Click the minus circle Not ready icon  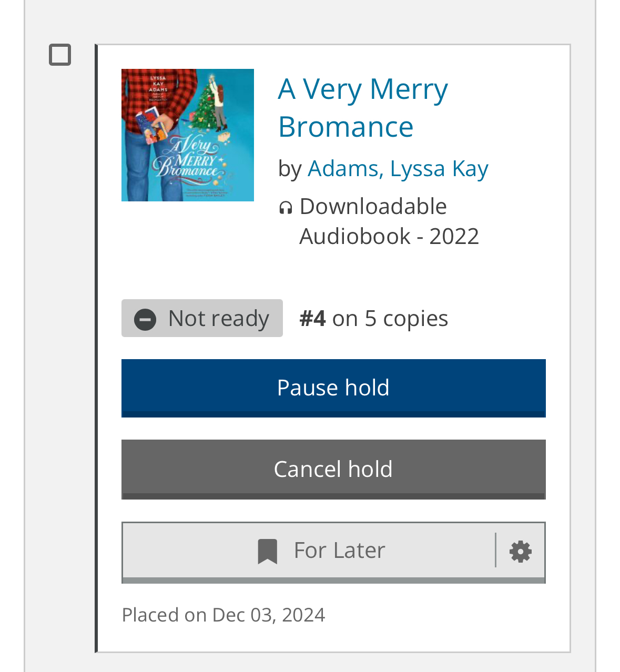point(145,319)
